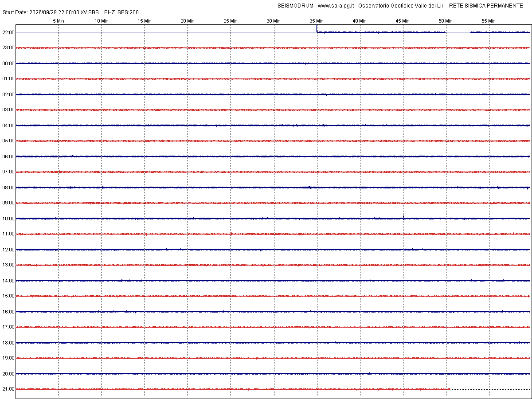Click the "5 Min" time axis label
Screen dimensions: 532x399
click(x=59, y=21)
